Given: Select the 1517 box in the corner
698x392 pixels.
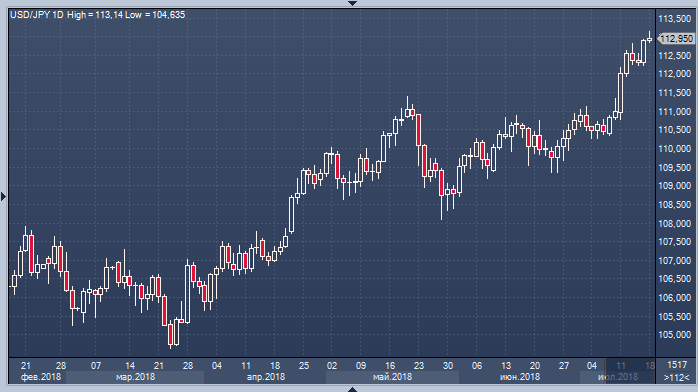Looking at the screenshot, I should (677, 365).
